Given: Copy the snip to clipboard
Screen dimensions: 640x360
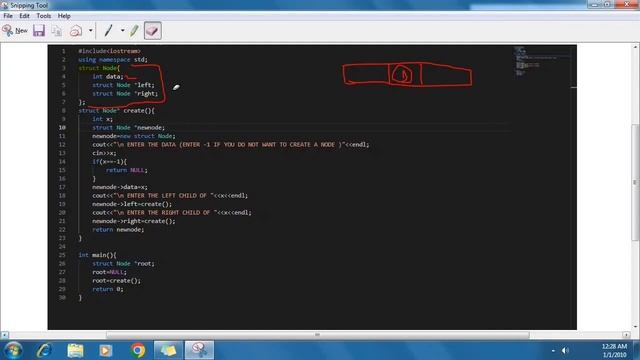Looking at the screenshot, I should point(57,31).
